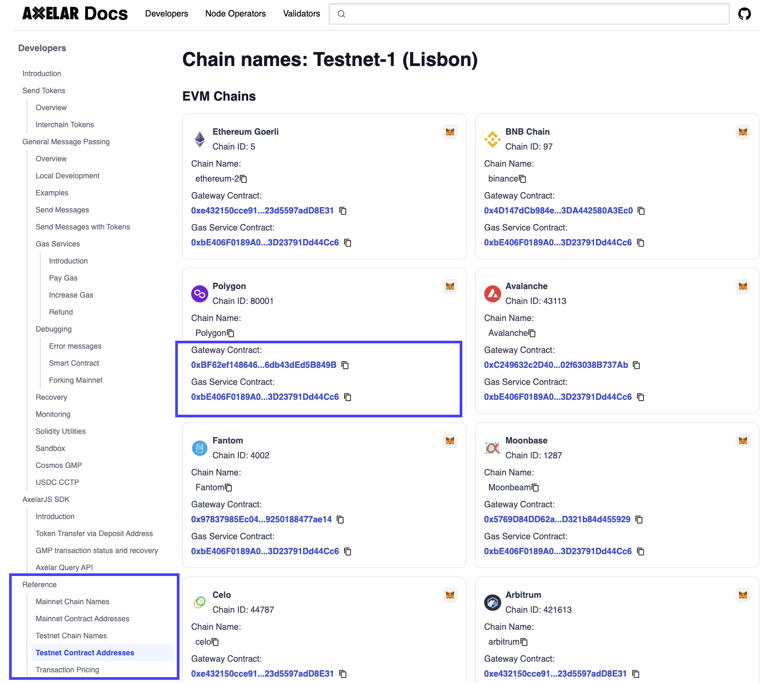Switch to the Validators section
Screen dimensions: 784x683
301,13
